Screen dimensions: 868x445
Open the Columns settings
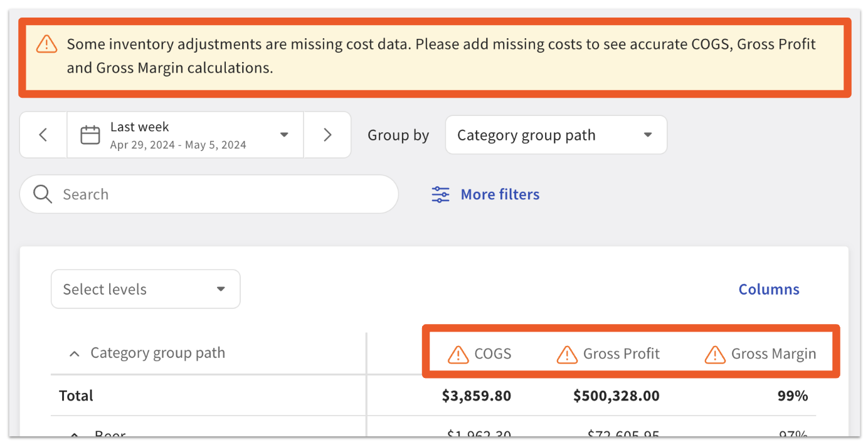coord(768,289)
